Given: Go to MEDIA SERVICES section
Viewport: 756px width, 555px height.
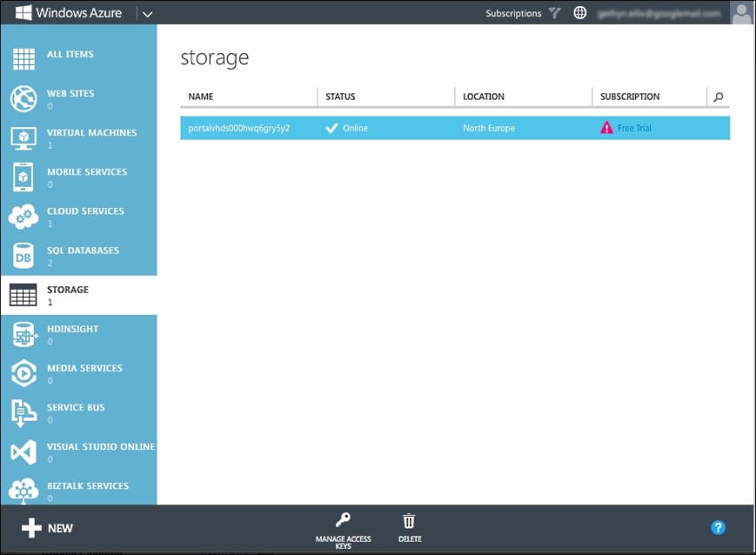Looking at the screenshot, I should tap(84, 368).
